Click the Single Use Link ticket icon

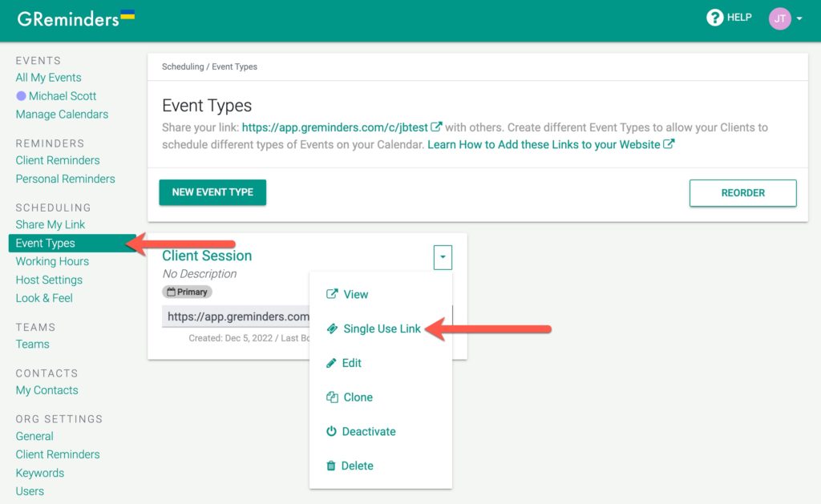click(x=332, y=329)
